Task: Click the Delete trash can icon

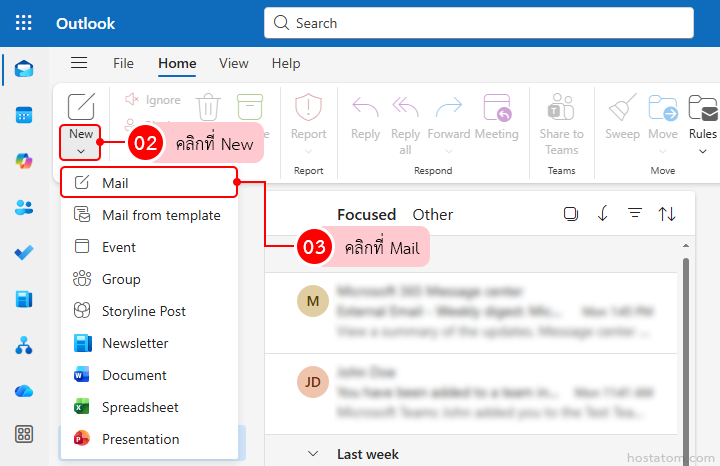Action: [x=208, y=107]
